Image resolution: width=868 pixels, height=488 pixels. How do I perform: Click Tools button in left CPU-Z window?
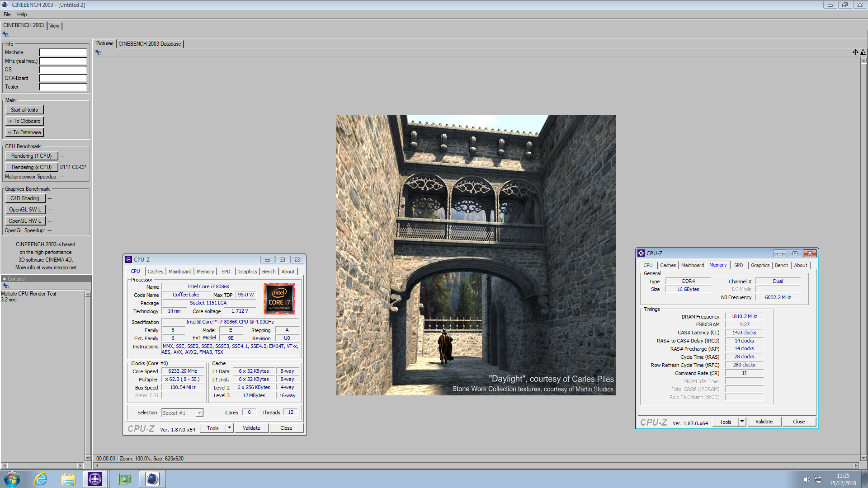tap(213, 428)
